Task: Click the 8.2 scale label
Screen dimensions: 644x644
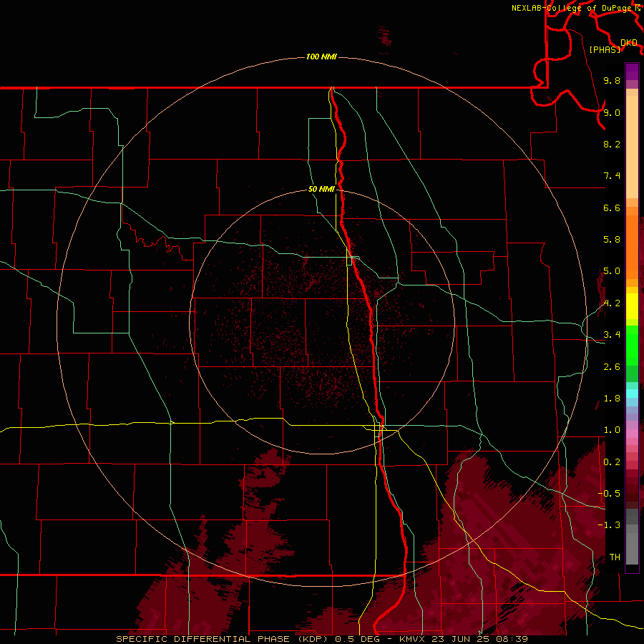Action: tap(612, 144)
